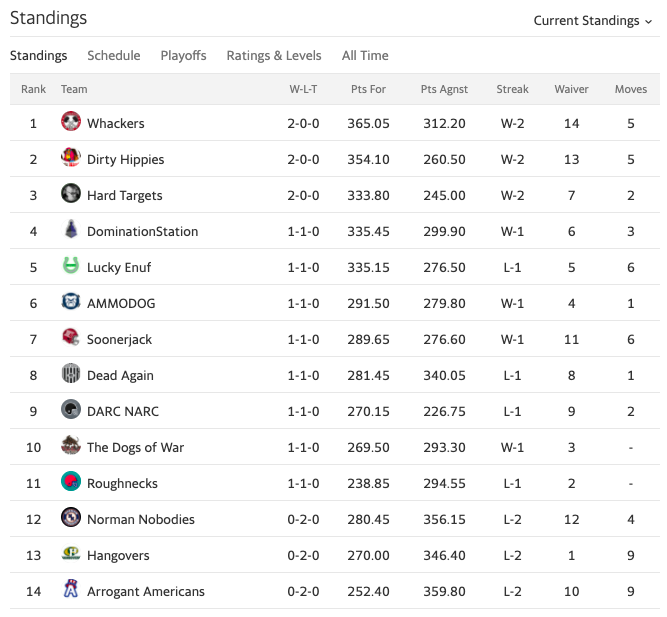
Task: Open the Arrogant Americans team logo
Action: [71, 589]
